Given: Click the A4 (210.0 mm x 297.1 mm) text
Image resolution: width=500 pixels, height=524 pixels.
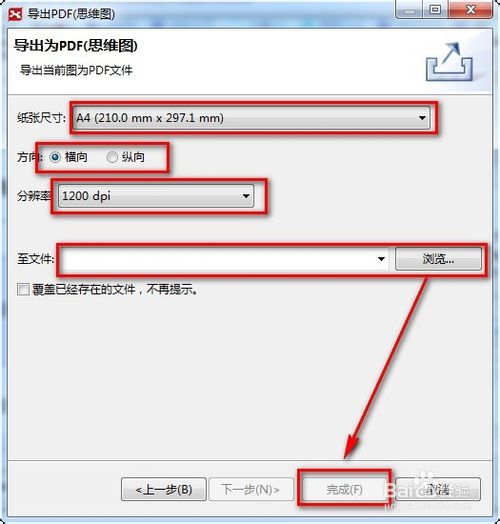Looking at the screenshot, I should click(x=150, y=118).
